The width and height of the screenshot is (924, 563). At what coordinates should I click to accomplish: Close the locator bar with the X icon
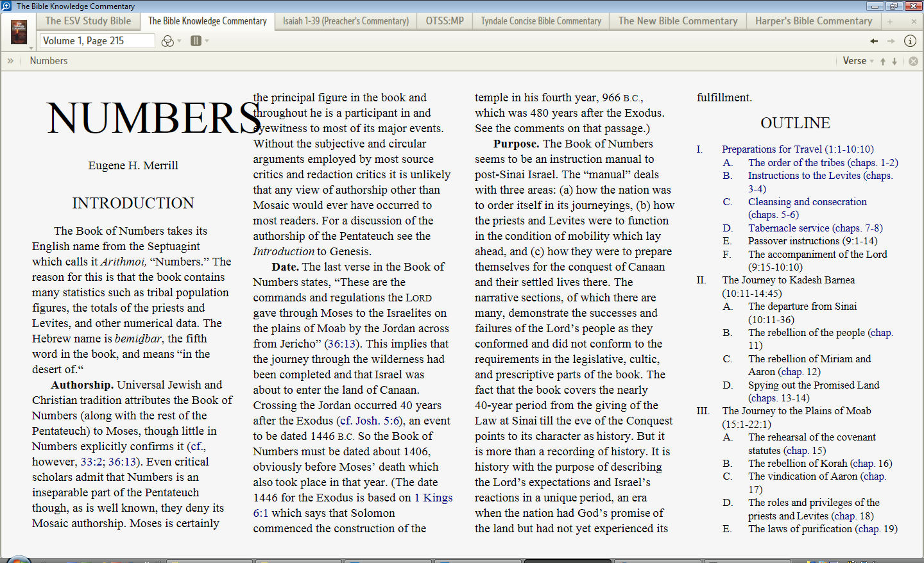point(913,61)
